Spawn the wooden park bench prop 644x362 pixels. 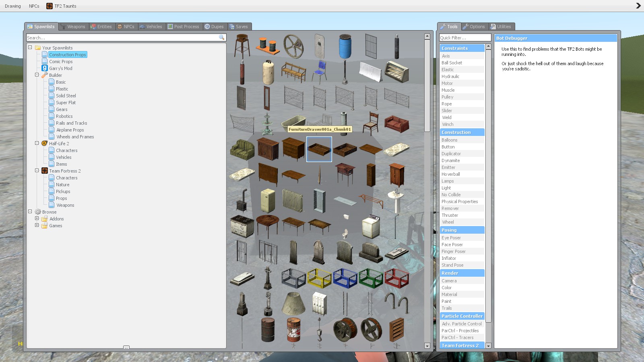pos(293,72)
